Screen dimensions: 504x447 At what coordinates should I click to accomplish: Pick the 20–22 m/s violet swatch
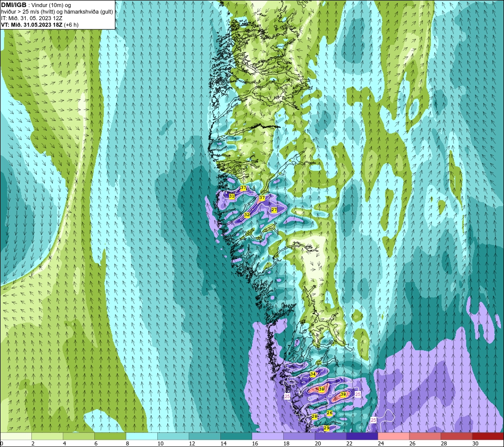331,436
